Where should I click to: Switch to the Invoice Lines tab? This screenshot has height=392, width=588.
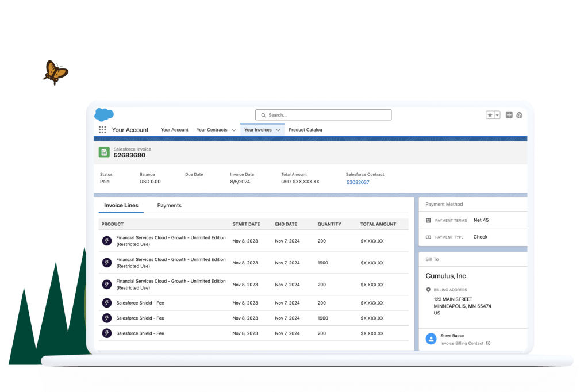tap(121, 206)
